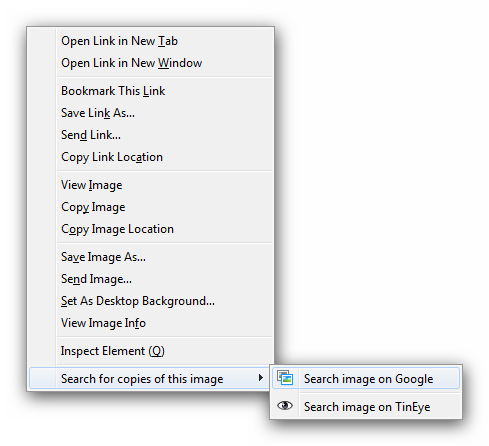
Task: Select Search image on Google
Action: (366, 378)
